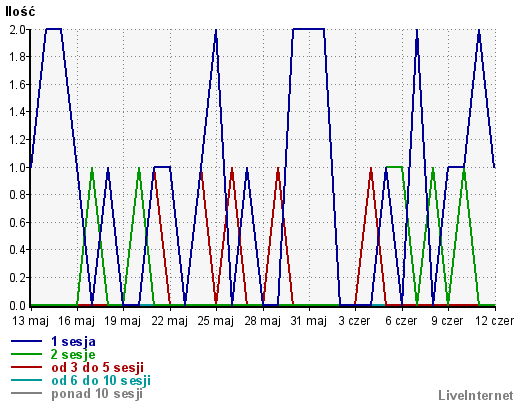
Task: Click the gray line swatch in the legend
Action: click(26, 393)
